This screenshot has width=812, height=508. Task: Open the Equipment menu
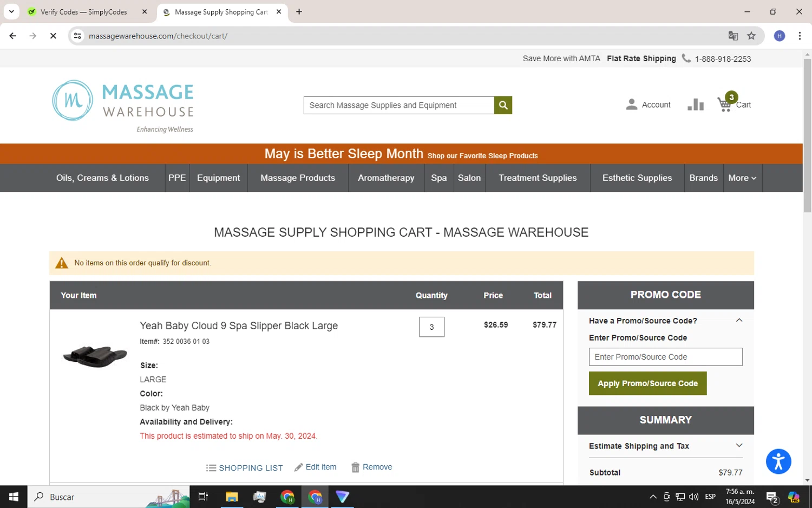(x=219, y=178)
